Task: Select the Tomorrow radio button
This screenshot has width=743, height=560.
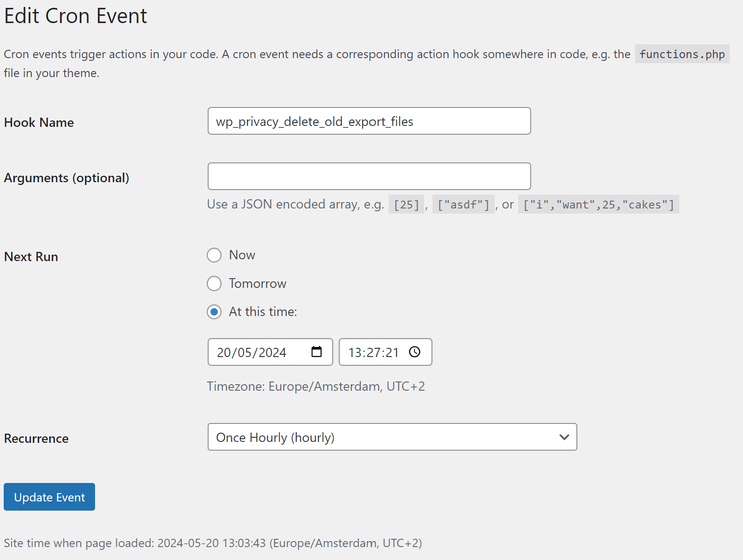Action: click(214, 284)
